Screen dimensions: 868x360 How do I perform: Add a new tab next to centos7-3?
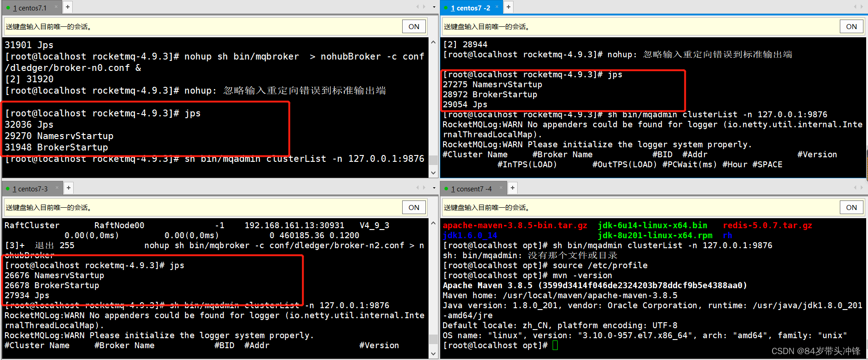[68, 188]
